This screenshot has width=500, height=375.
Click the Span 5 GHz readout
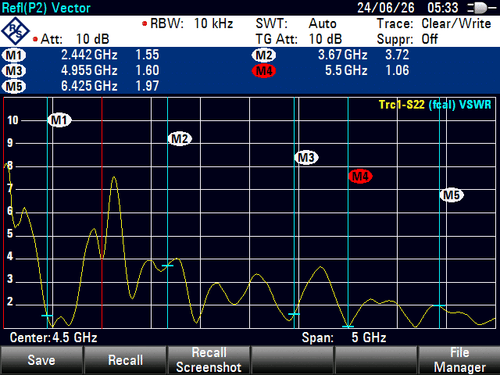click(344, 338)
